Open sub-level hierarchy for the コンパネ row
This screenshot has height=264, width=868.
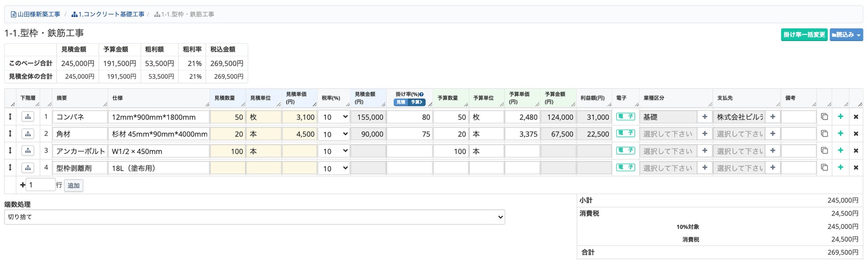[28, 117]
